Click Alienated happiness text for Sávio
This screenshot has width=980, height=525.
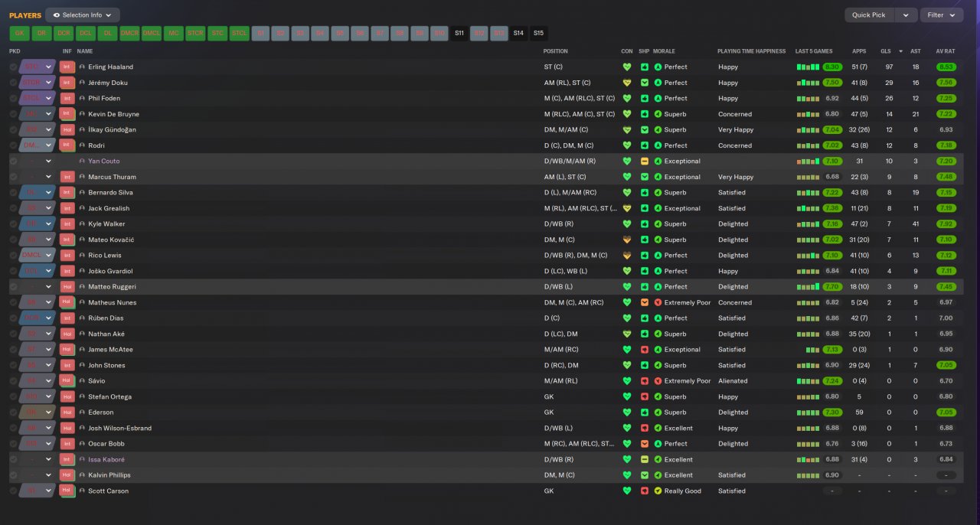(x=733, y=380)
